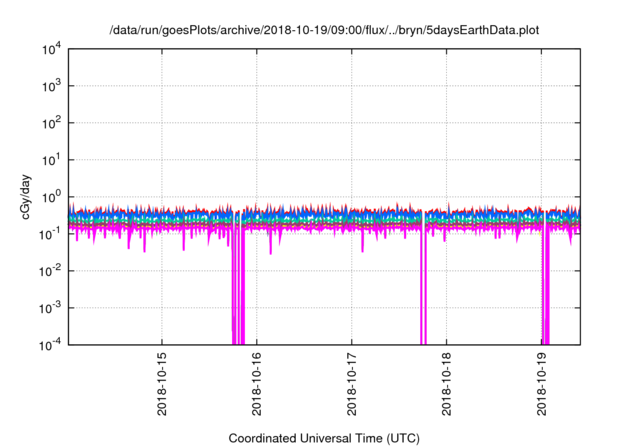The height and width of the screenshot is (448, 640).
Task: Click the Coordinated Universal Time (UTC) label
Action: (x=324, y=438)
